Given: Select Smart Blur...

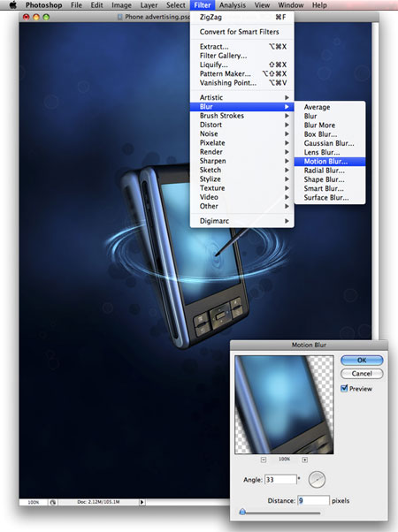Looking at the screenshot, I should coord(330,188).
